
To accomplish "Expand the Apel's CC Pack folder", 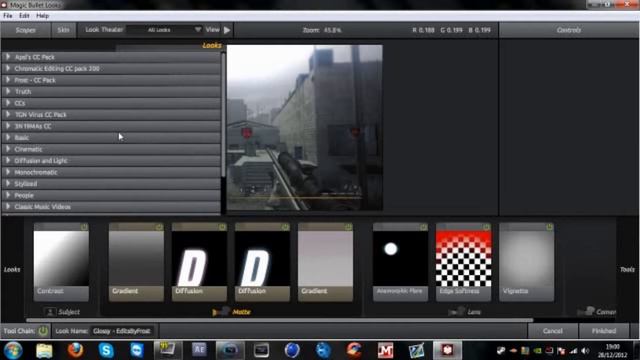I will tap(8, 57).
